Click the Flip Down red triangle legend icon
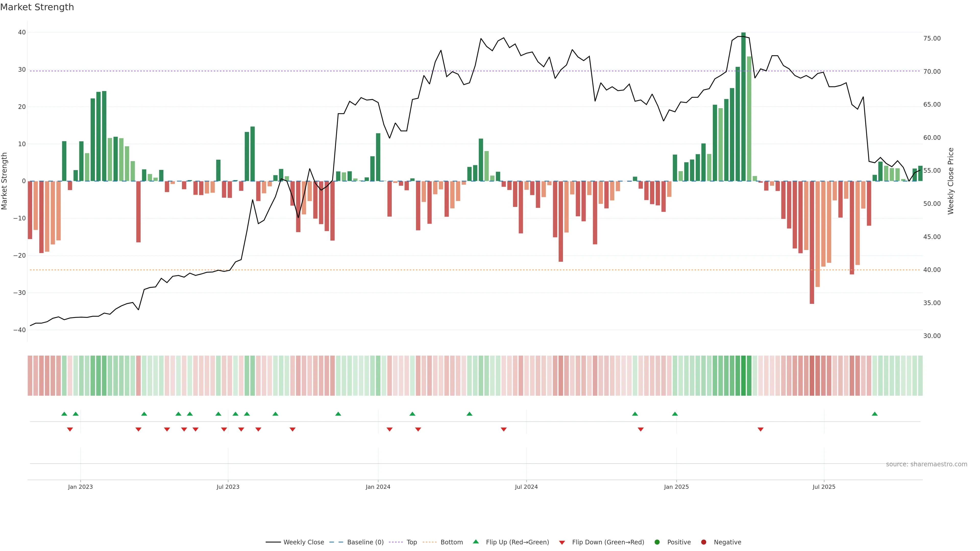980x551 pixels. point(562,542)
